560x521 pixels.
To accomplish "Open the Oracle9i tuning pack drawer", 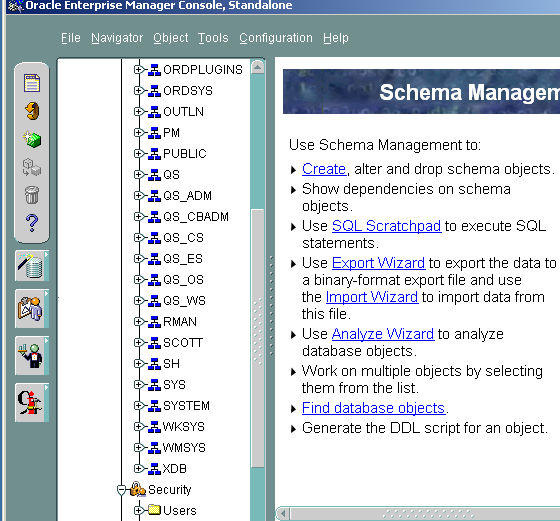I will [32, 402].
